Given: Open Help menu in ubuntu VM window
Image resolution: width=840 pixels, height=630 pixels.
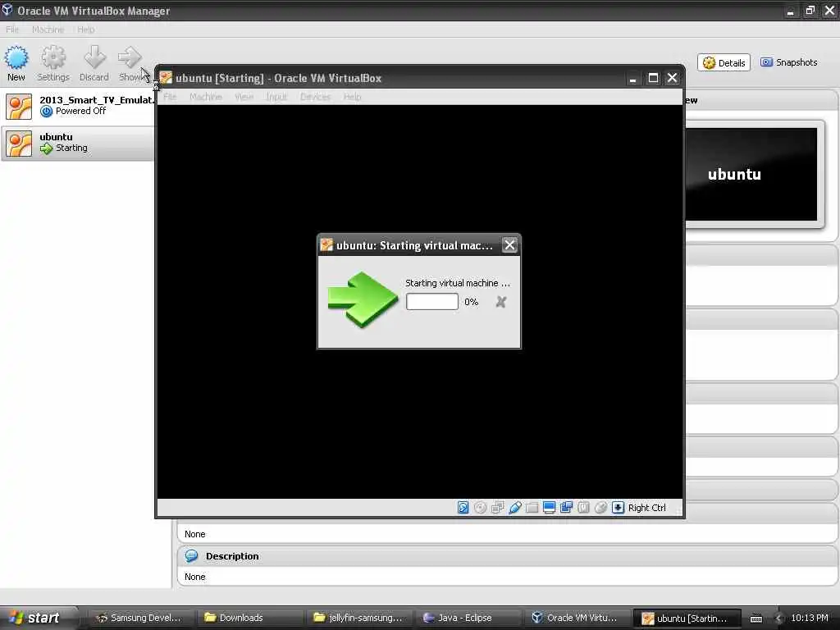Looking at the screenshot, I should coord(352,97).
